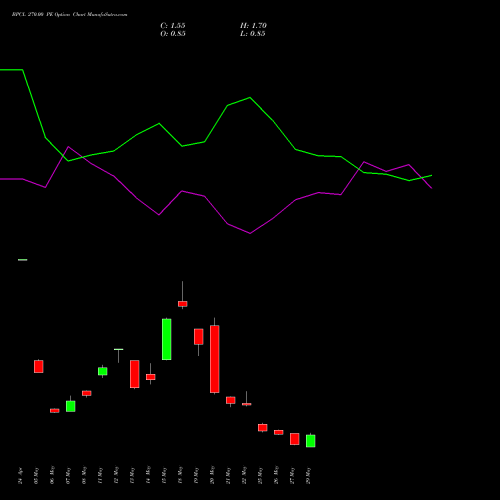
Task: Select the low value L: 0.85
Action: pos(253,34)
